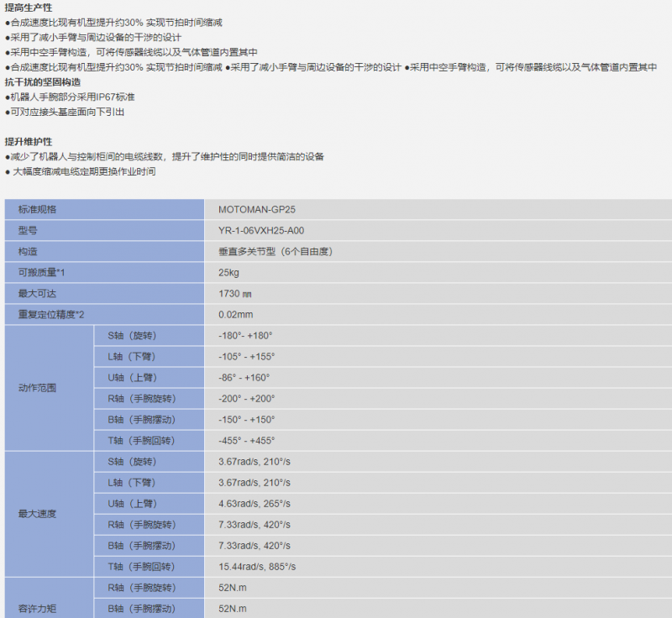672x618 pixels.
Task: Select S轴 range -180°- +180°
Action: click(245, 335)
